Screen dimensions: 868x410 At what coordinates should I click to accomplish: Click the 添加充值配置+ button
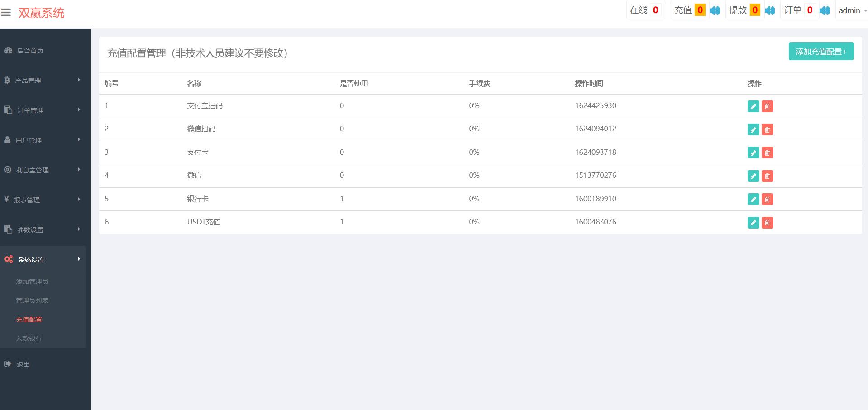click(821, 51)
